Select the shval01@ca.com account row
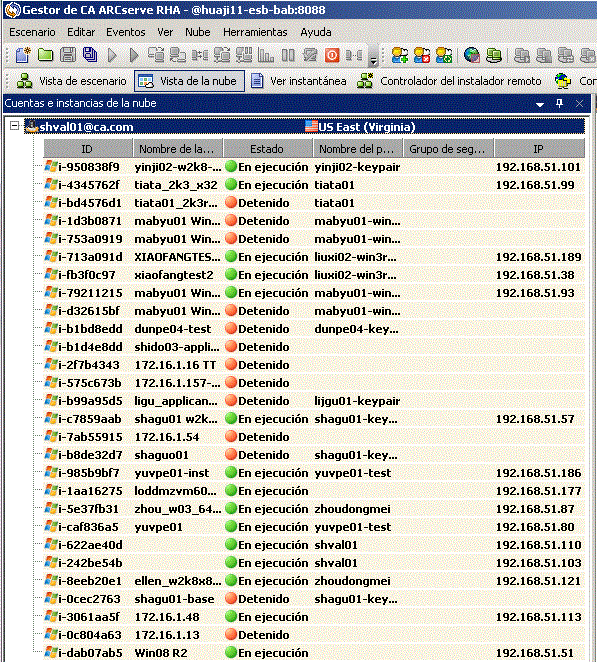The width and height of the screenshot is (597, 662). tap(304, 127)
